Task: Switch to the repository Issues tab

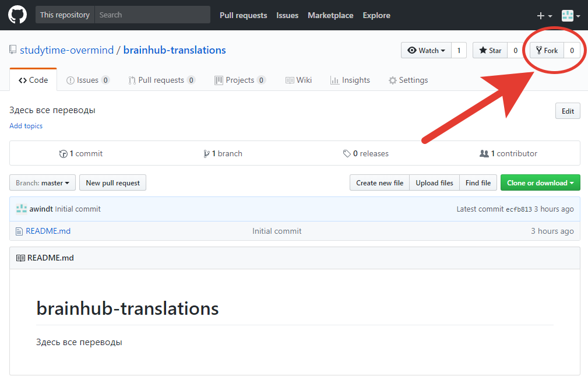Action: pyautogui.click(x=88, y=80)
